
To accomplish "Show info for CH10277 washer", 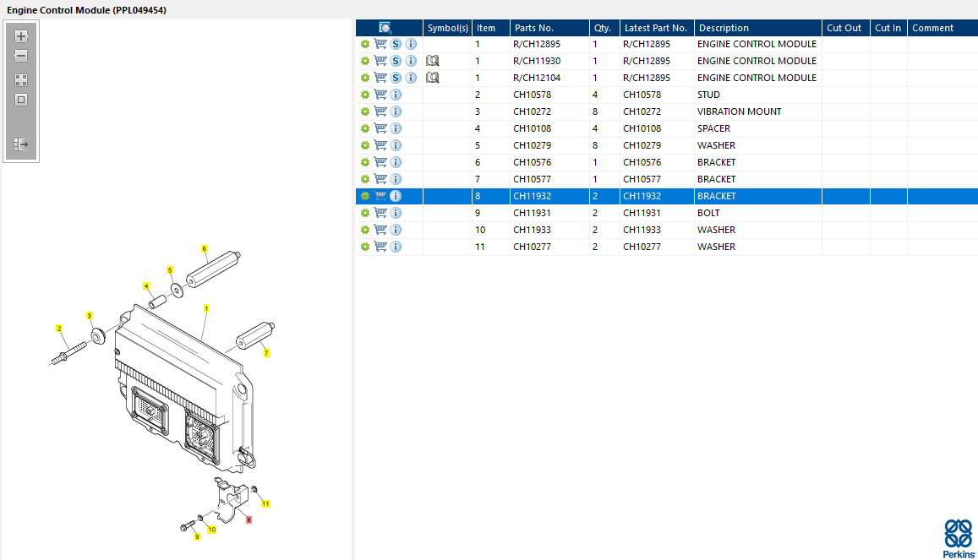I will [x=396, y=247].
